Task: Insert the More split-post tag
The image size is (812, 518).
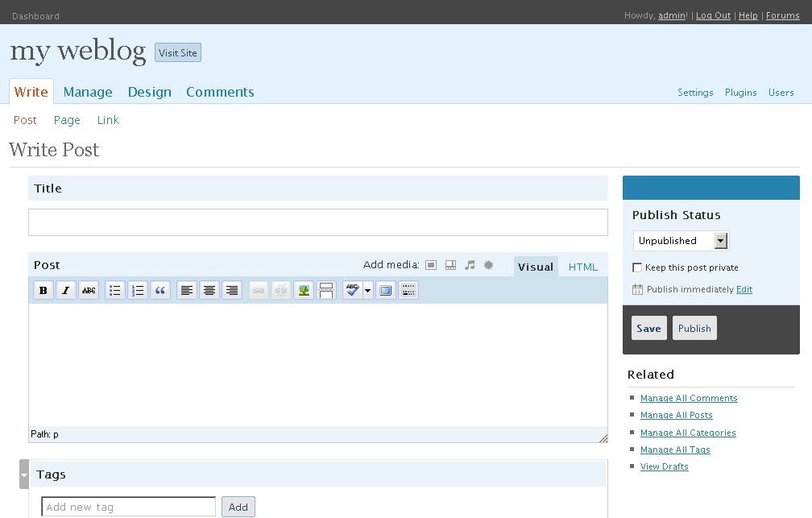Action: click(x=325, y=290)
